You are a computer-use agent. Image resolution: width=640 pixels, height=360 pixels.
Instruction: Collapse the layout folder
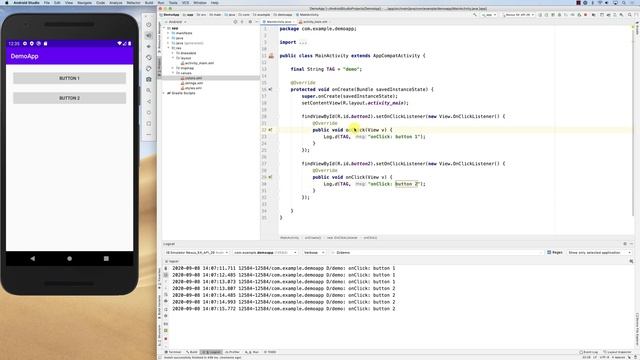tap(173, 58)
